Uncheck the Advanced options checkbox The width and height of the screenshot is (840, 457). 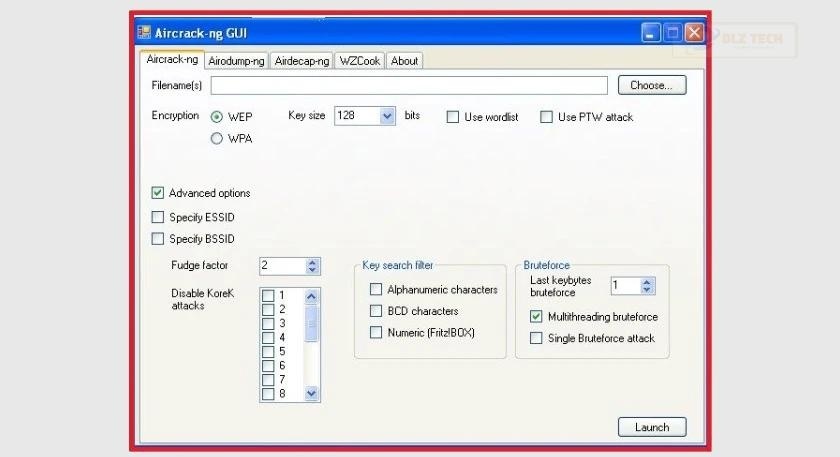158,193
